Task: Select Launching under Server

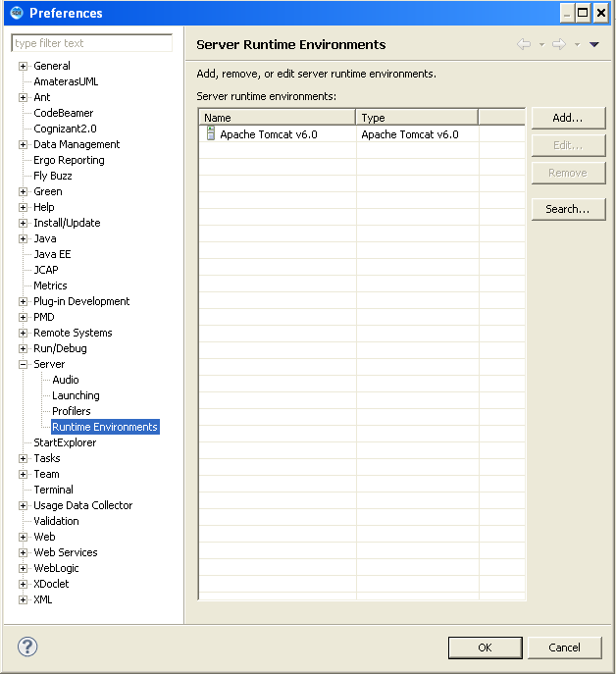Action: [x=76, y=395]
